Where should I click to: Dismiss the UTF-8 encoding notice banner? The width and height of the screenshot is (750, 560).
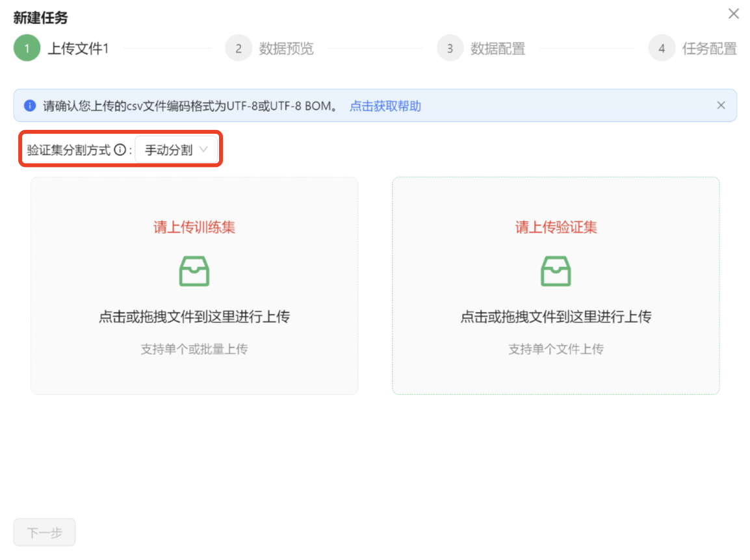coord(721,105)
